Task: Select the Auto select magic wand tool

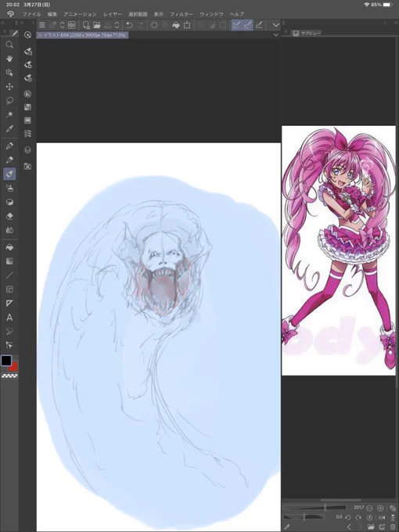Action: point(9,115)
